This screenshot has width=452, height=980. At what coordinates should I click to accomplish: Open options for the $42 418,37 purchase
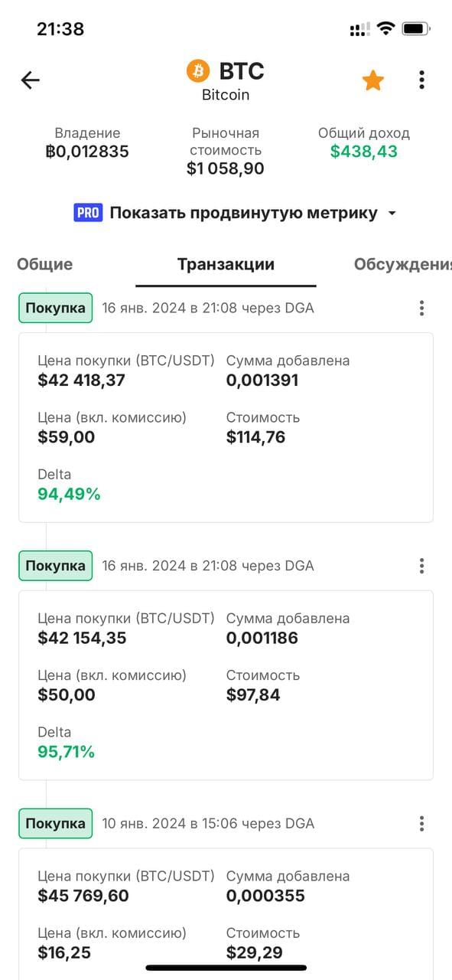click(x=421, y=308)
